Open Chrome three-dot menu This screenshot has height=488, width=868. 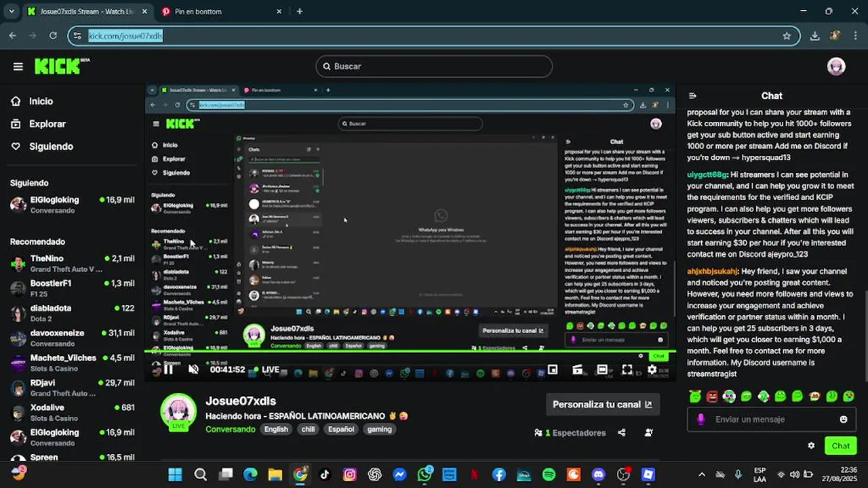pyautogui.click(x=854, y=36)
